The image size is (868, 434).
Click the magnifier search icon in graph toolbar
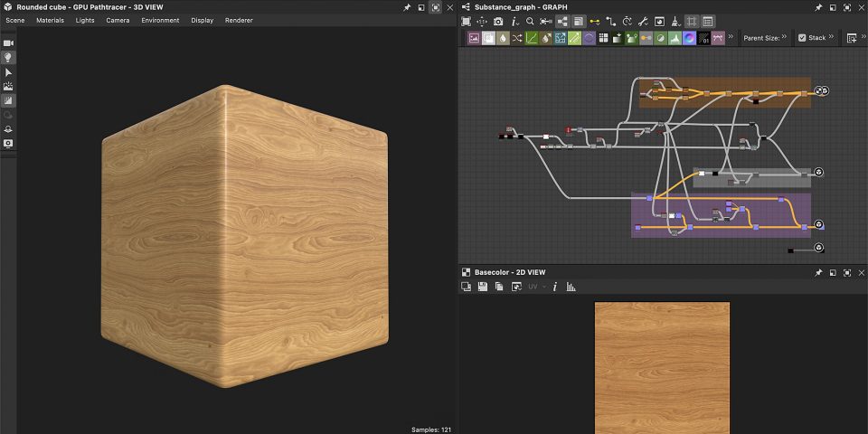point(531,21)
